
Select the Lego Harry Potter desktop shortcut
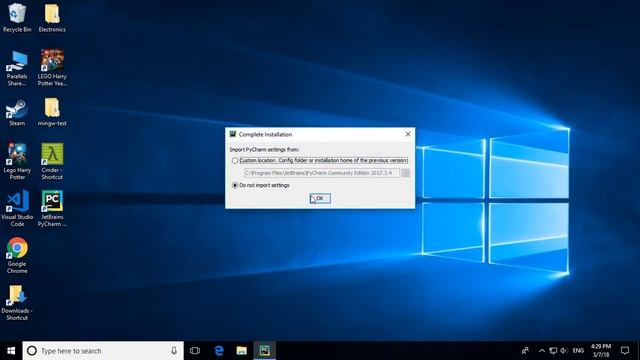click(x=17, y=161)
